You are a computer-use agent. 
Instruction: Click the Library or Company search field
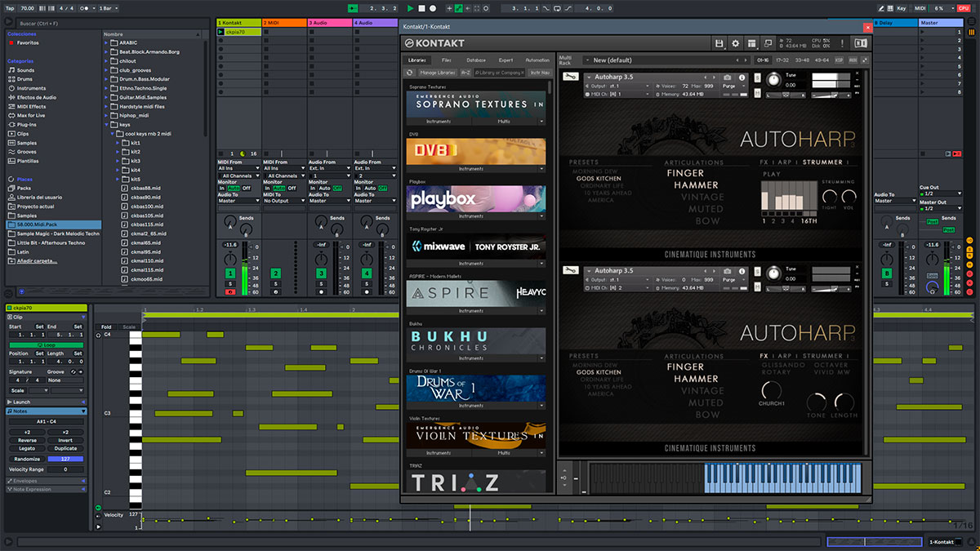click(499, 73)
